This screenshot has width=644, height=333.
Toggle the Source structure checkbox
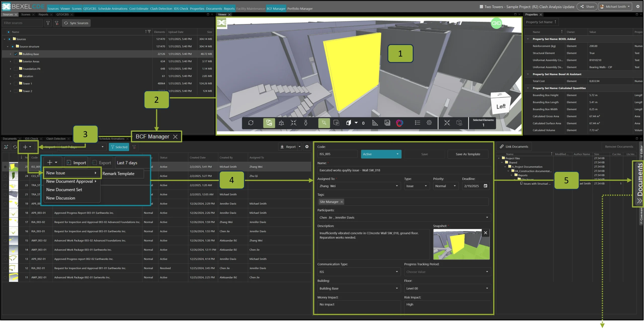coord(13,47)
